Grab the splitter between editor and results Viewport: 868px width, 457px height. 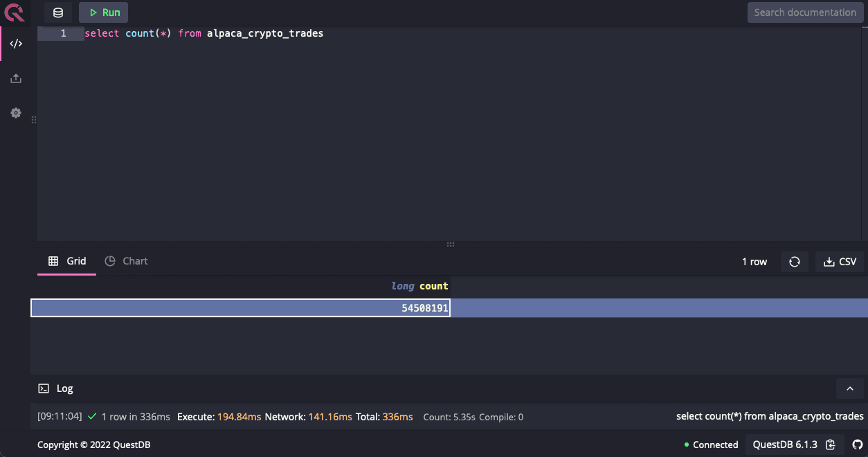451,244
